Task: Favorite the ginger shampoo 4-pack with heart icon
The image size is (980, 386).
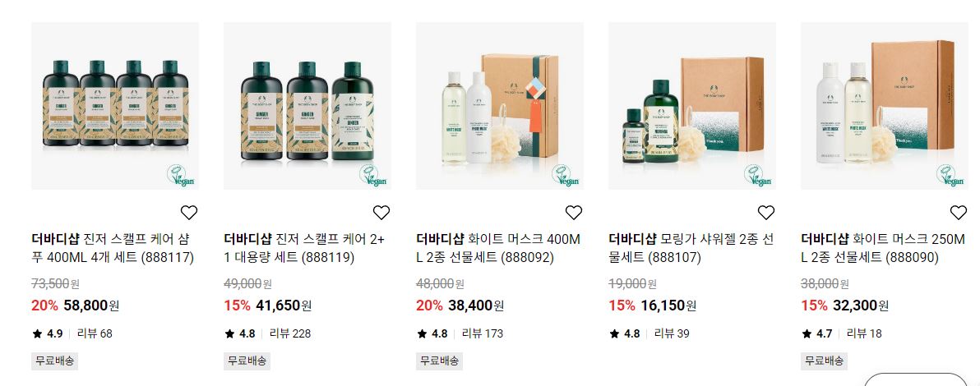Action: (x=189, y=213)
